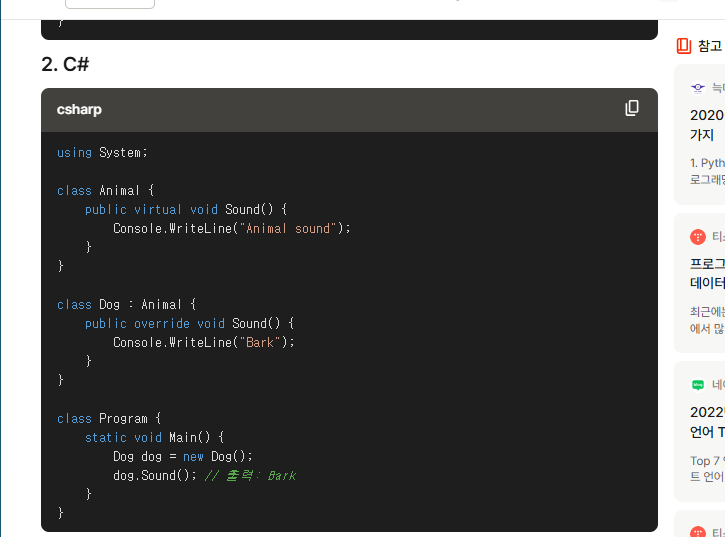Click the 'public virtual void Sound()' line
This screenshot has height=537, width=725.
[186, 210]
